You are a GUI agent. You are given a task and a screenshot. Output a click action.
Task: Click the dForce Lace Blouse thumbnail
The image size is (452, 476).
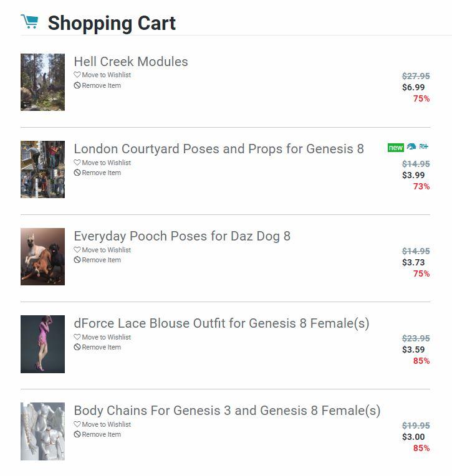coord(42,344)
